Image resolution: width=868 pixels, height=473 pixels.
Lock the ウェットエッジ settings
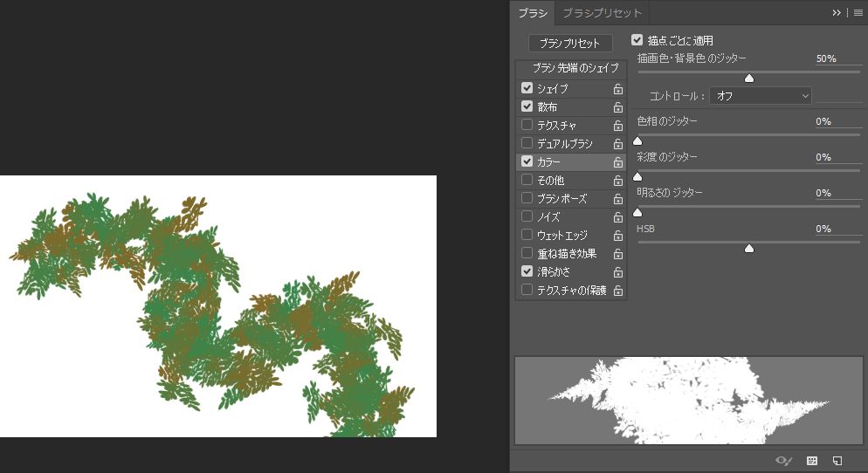617,235
